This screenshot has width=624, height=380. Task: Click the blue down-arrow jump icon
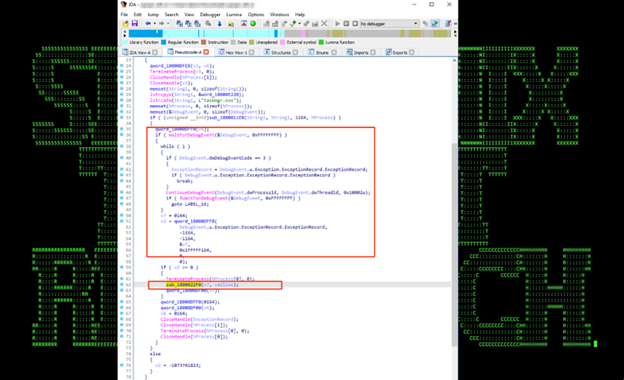(x=219, y=24)
